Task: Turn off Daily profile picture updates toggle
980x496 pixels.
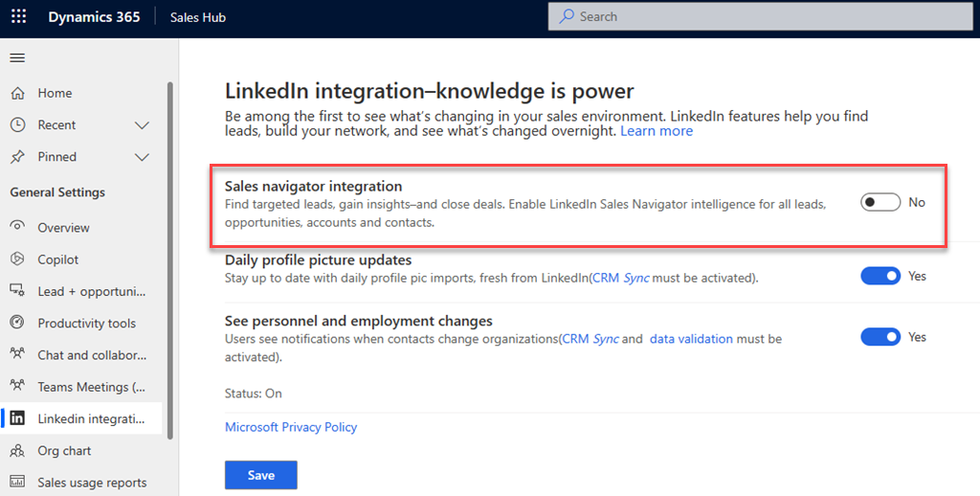Action: tap(880, 276)
